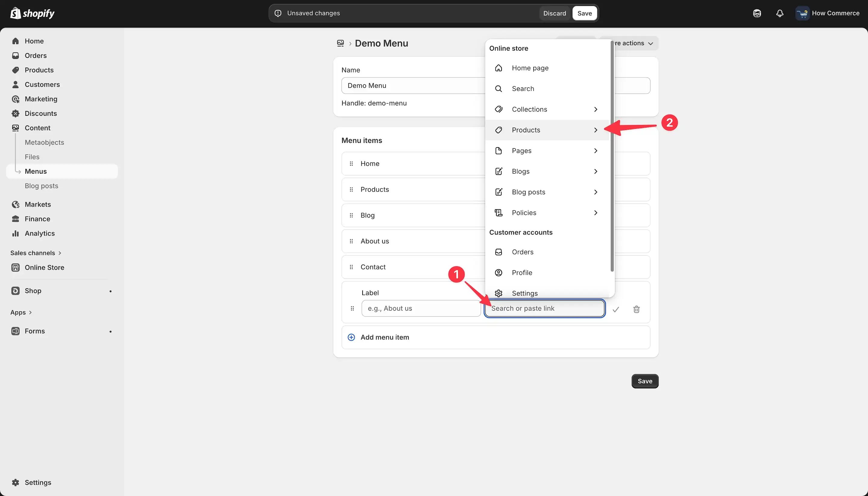The width and height of the screenshot is (868, 496).
Task: Click the Unsaved changes alert icon
Action: pos(278,13)
